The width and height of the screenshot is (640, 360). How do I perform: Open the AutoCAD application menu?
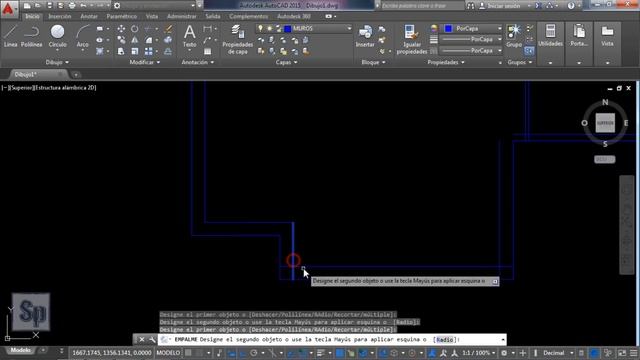8,8
